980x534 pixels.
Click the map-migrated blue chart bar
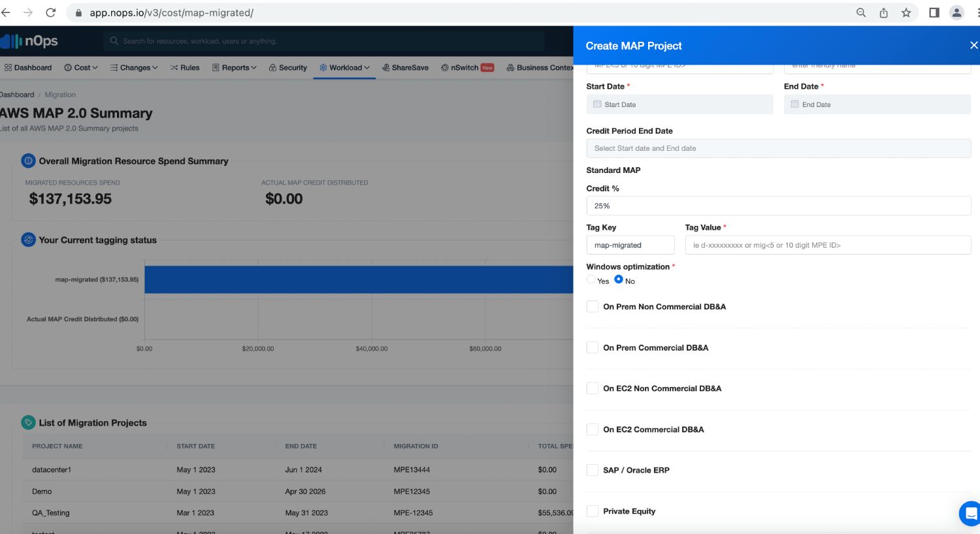pos(359,279)
